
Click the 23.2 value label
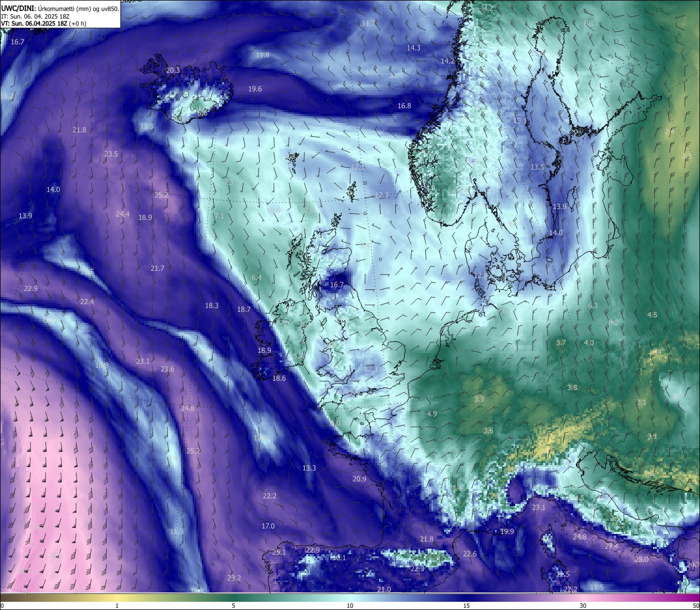[x=234, y=578]
